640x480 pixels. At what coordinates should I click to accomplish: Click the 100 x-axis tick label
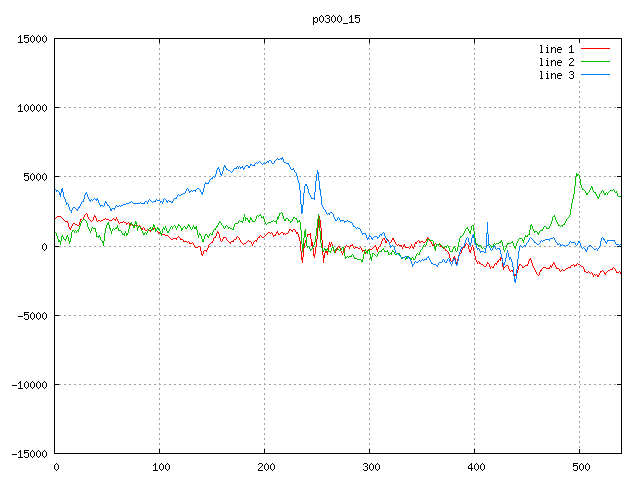[x=160, y=466]
